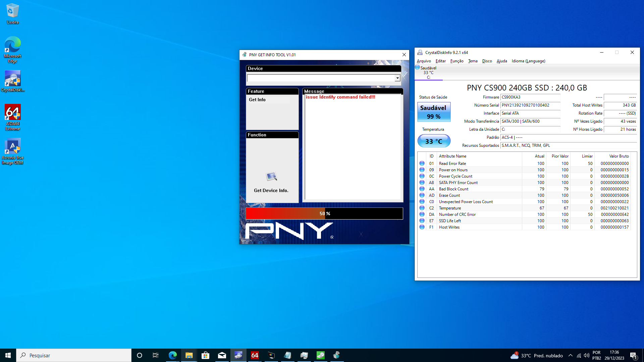Select the SATA PHY Error Count row
Viewport: 644px width, 362px height.
click(524, 183)
